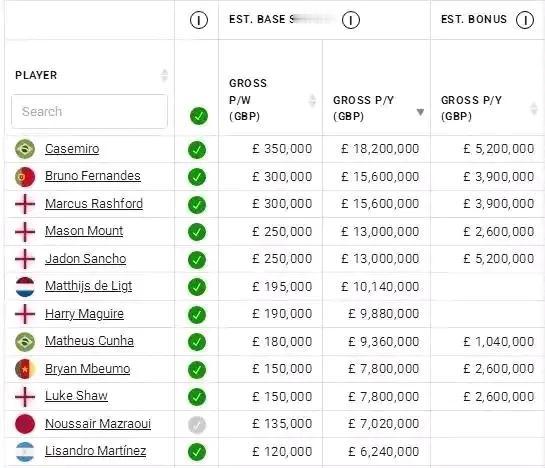This screenshot has width=545, height=468.
Task: Click Brazil flag icon next to Casemiro
Action: pyautogui.click(x=25, y=149)
